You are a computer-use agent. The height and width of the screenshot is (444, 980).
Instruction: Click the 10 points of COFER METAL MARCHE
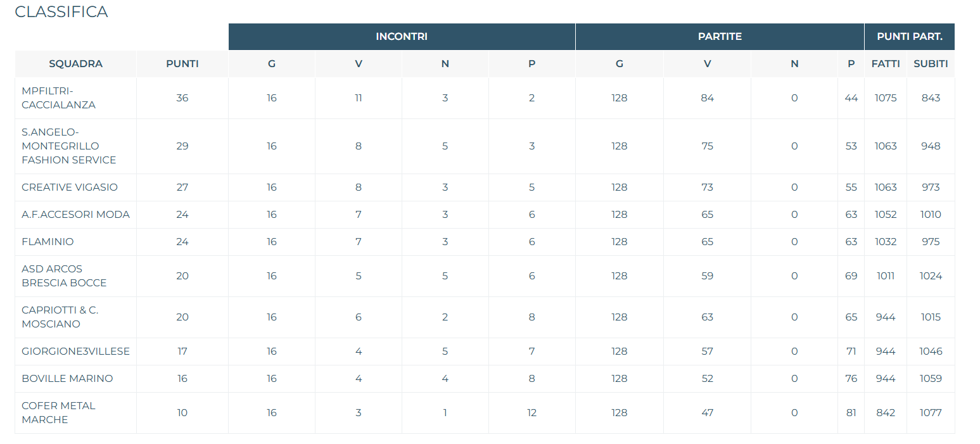(182, 413)
